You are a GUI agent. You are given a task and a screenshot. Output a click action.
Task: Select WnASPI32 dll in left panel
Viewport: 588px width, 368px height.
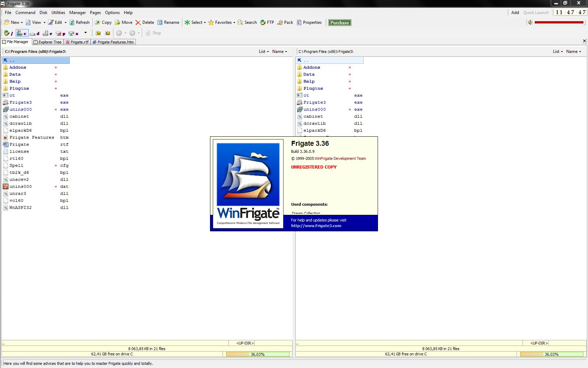pos(36,207)
